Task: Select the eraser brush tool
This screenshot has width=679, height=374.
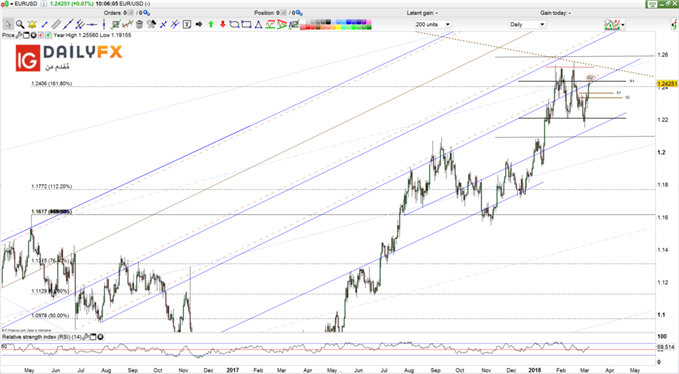Action: click(x=151, y=24)
